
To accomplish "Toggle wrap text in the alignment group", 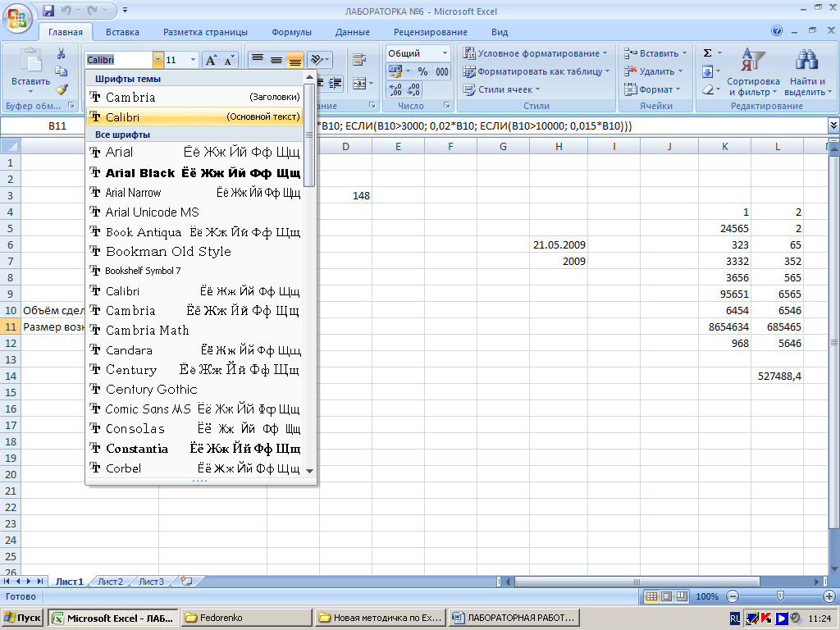I will (359, 59).
